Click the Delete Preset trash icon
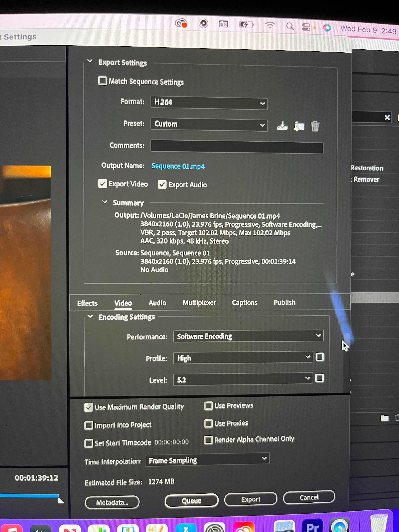 (315, 126)
